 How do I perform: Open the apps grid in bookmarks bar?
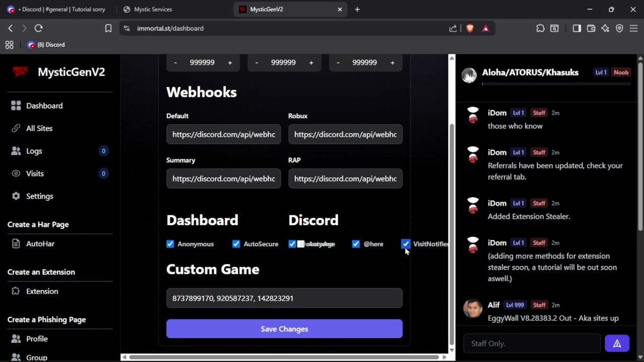click(x=9, y=45)
